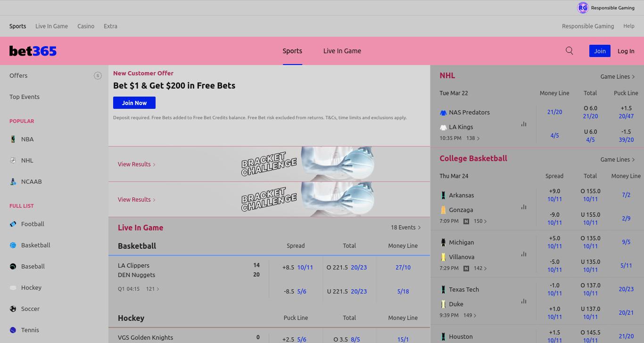This screenshot has width=644, height=343.
Task: Open 18 Events live list
Action: 406,227
